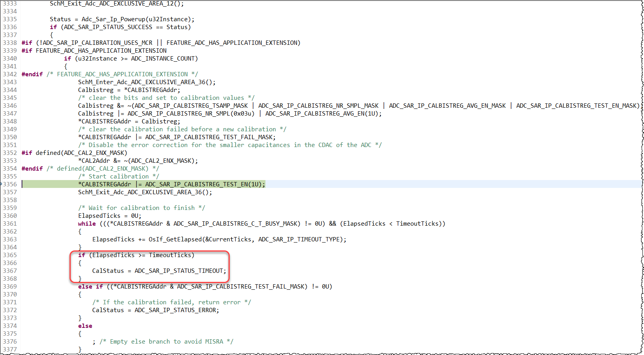Select the while loop keyword on line 3361
Screen dimensions: 644x355
[86, 223]
